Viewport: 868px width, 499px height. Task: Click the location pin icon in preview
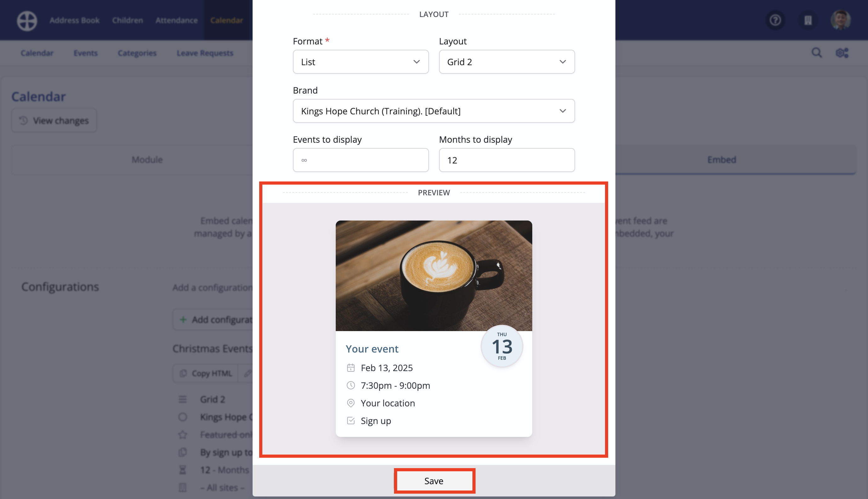coord(351,403)
